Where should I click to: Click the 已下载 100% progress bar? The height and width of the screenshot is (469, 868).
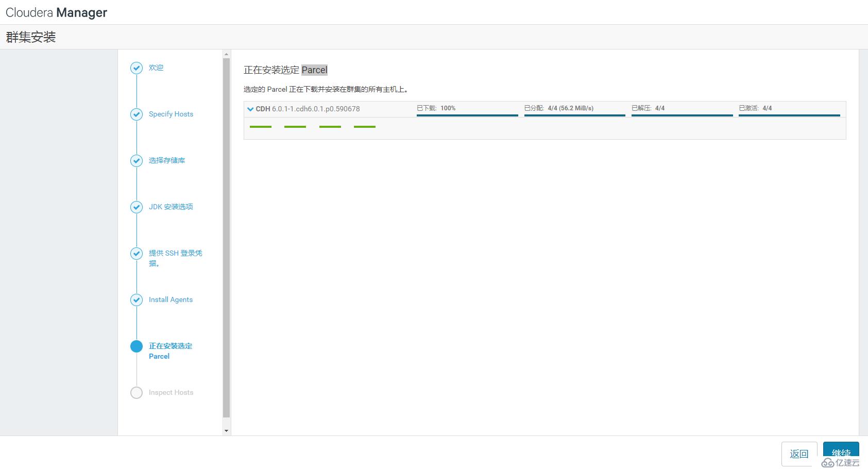click(467, 115)
